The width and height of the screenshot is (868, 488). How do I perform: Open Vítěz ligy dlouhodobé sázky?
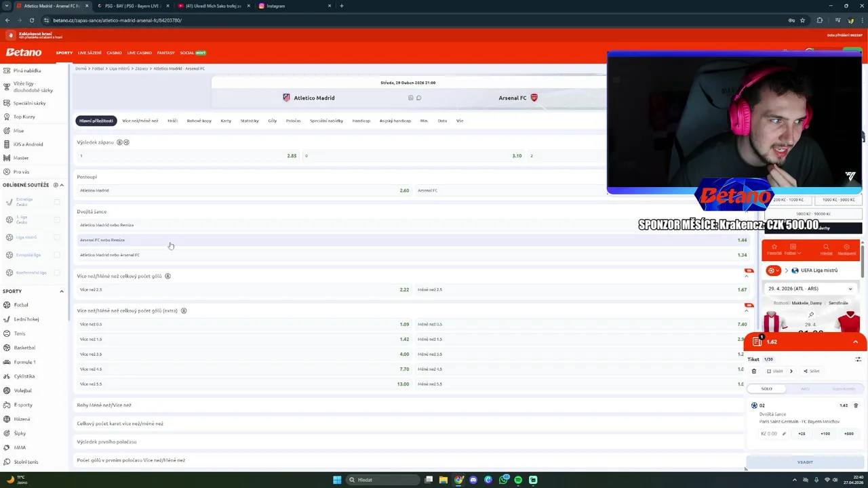33,87
